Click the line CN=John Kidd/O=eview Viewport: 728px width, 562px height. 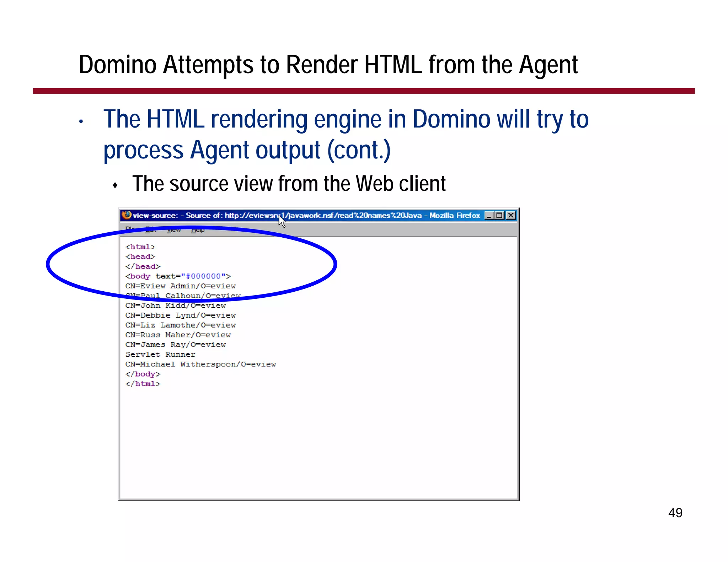coord(176,306)
